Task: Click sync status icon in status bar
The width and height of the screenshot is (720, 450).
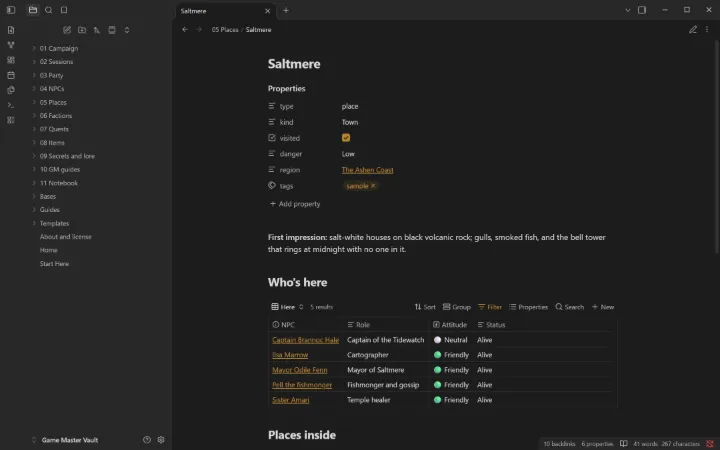Action: [x=710, y=444]
